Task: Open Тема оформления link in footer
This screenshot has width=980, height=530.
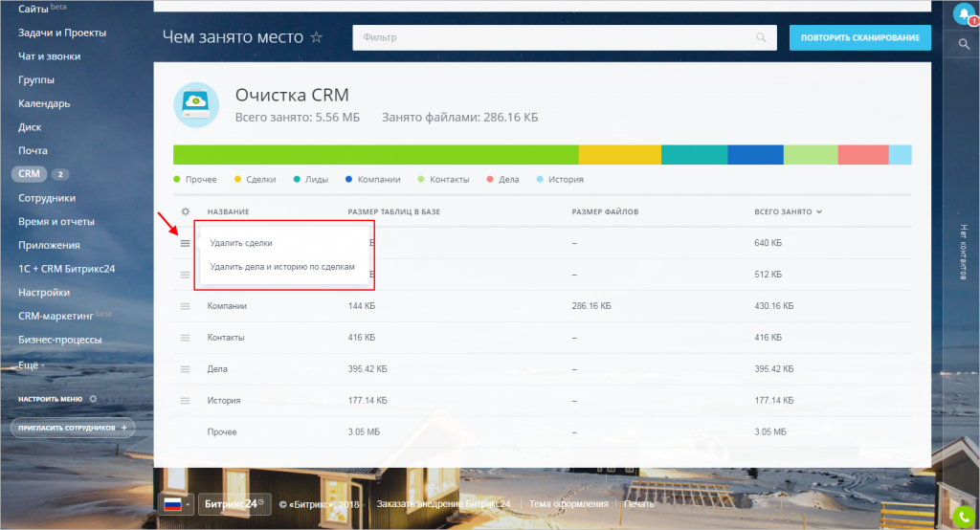Action: 568,504
